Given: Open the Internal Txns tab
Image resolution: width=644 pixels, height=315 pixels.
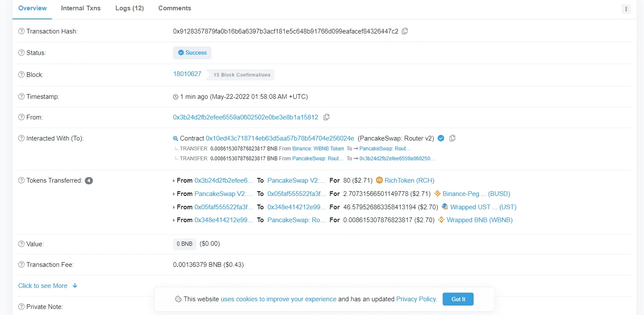Looking at the screenshot, I should coord(81,8).
